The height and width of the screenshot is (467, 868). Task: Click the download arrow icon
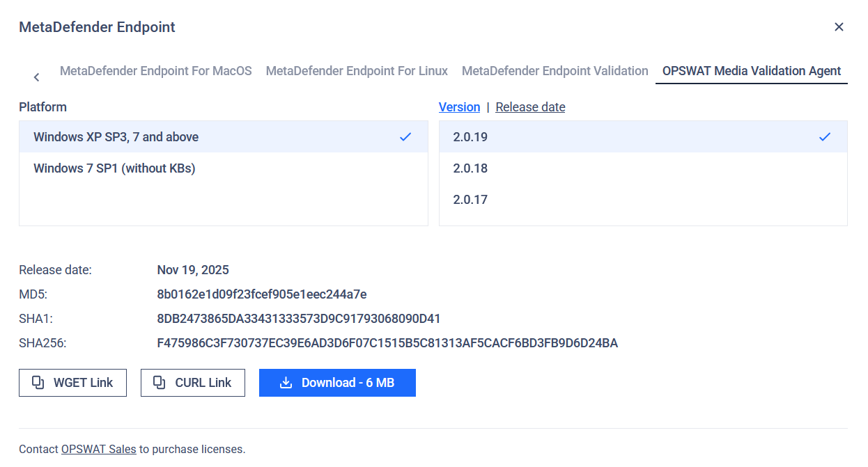click(286, 383)
